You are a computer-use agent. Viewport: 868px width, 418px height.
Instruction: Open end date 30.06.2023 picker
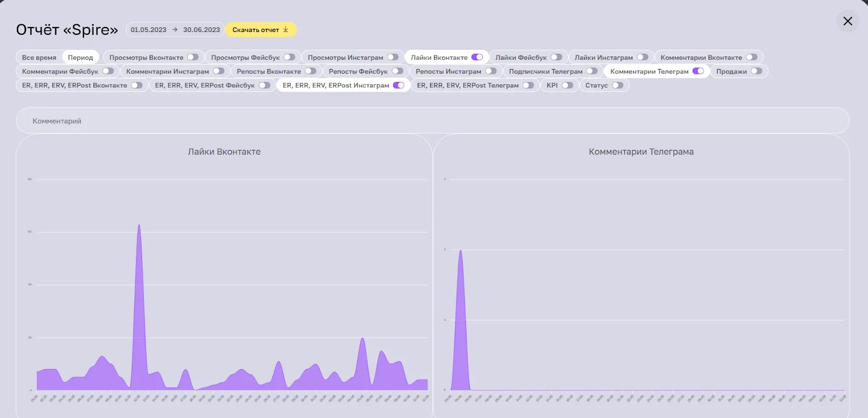point(201,30)
